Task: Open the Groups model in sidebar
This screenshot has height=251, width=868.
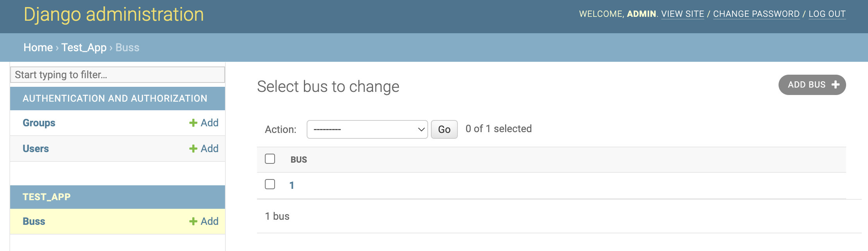Action: coord(39,123)
